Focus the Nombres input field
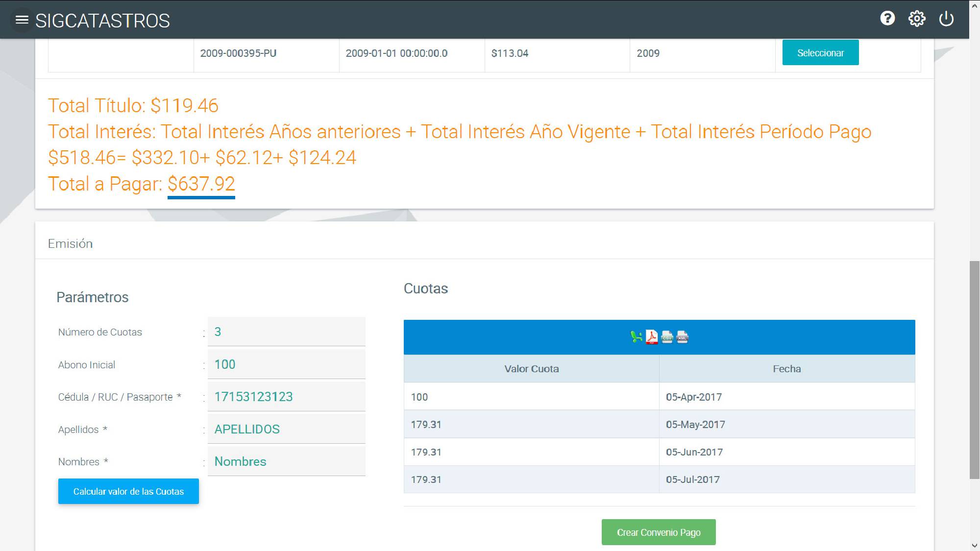 pos(287,461)
